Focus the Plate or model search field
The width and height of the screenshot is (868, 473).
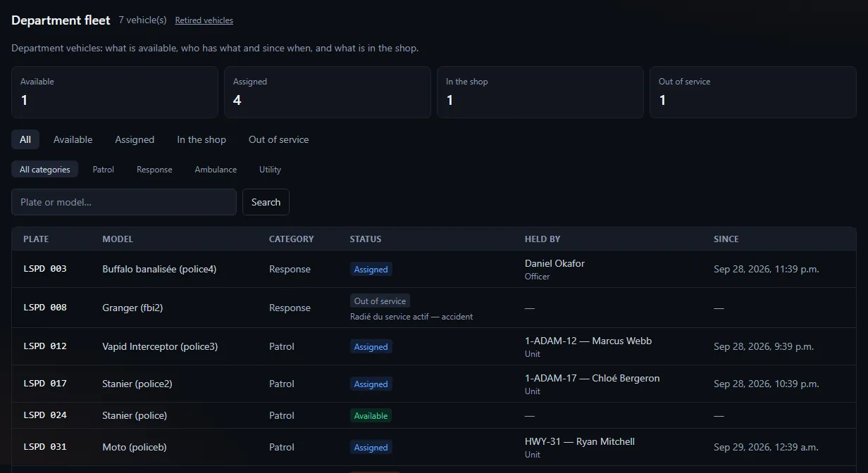click(x=124, y=202)
